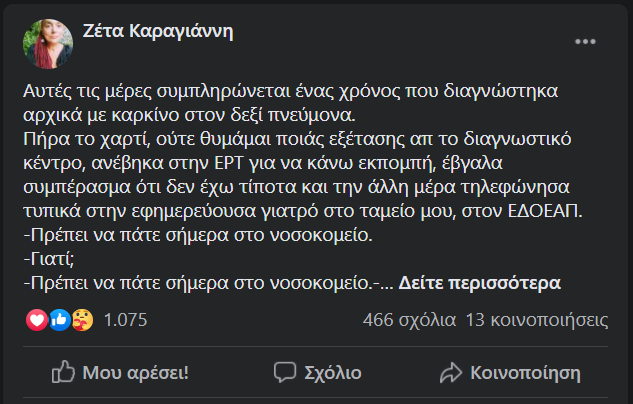
Task: Select the Σχόλιο comment button label
Action: [333, 373]
